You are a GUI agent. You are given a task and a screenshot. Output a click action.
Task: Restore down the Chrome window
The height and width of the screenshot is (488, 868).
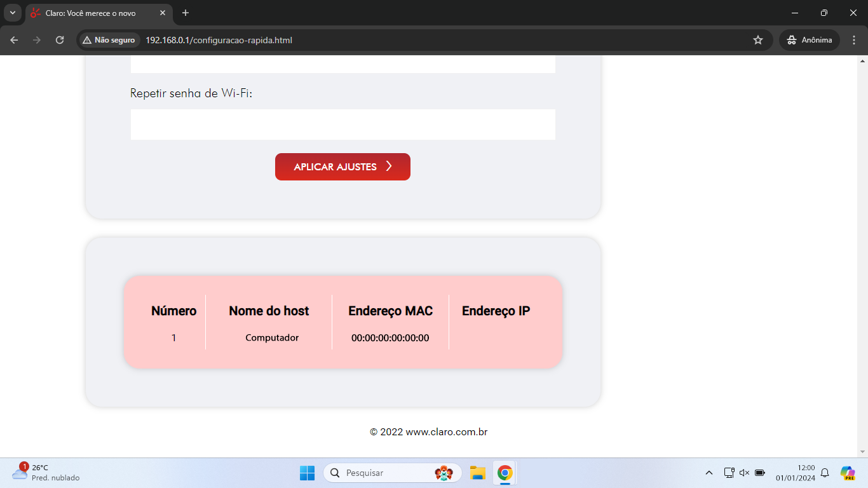point(824,13)
